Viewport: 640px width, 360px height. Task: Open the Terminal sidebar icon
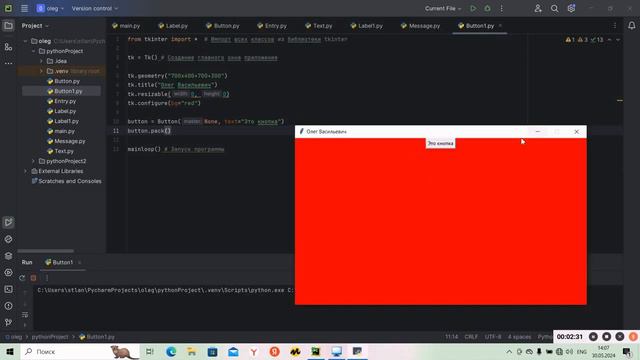(x=8, y=289)
